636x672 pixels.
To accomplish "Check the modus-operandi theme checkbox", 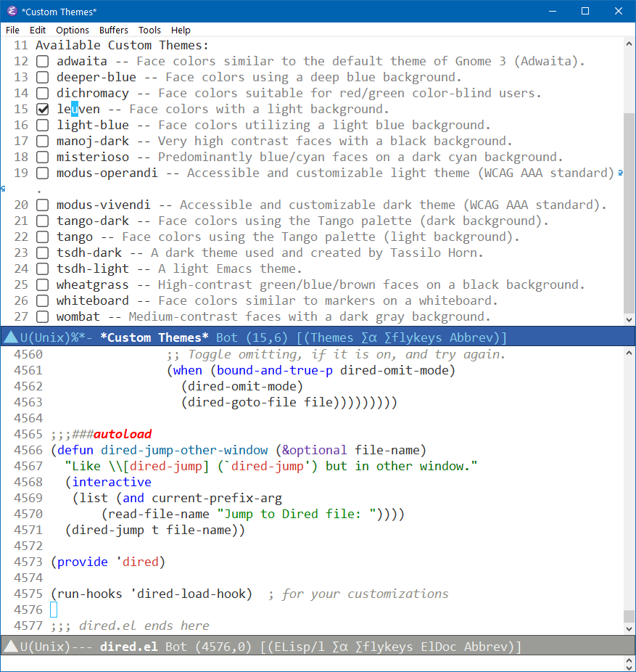I will pyautogui.click(x=42, y=173).
